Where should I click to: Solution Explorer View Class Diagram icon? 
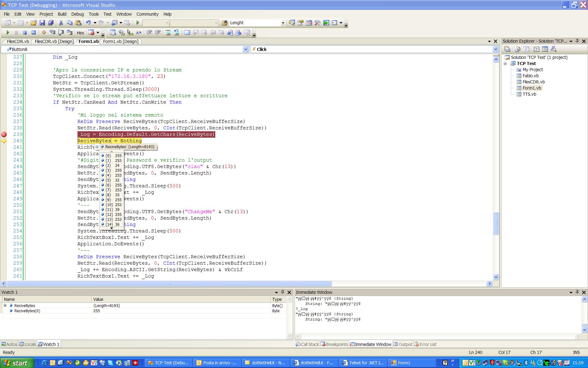[x=553, y=49]
